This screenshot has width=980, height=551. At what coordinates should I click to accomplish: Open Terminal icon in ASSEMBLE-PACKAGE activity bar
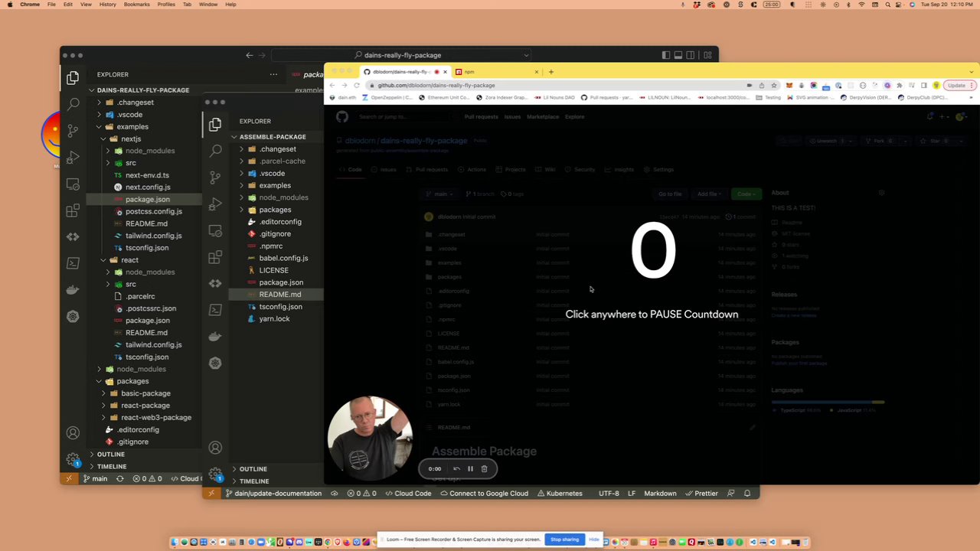(215, 310)
